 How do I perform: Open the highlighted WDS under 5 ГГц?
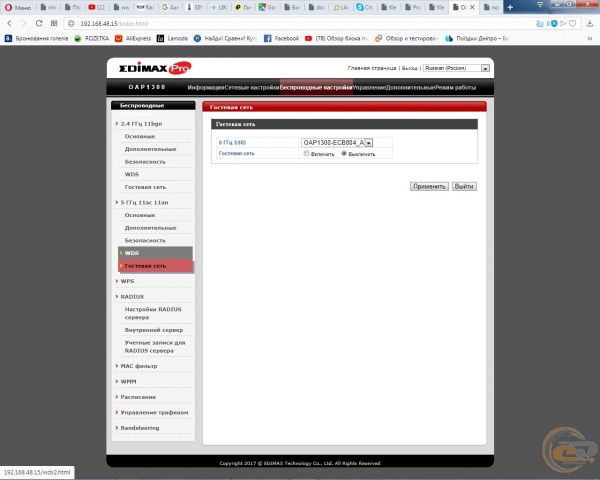point(155,253)
